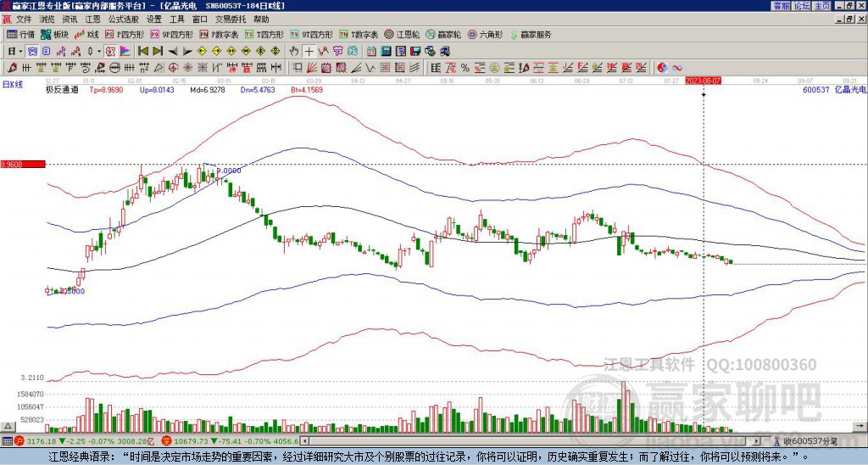Screen dimensions: 868x465
Task: Open the 文件 menu
Action: pyautogui.click(x=24, y=20)
